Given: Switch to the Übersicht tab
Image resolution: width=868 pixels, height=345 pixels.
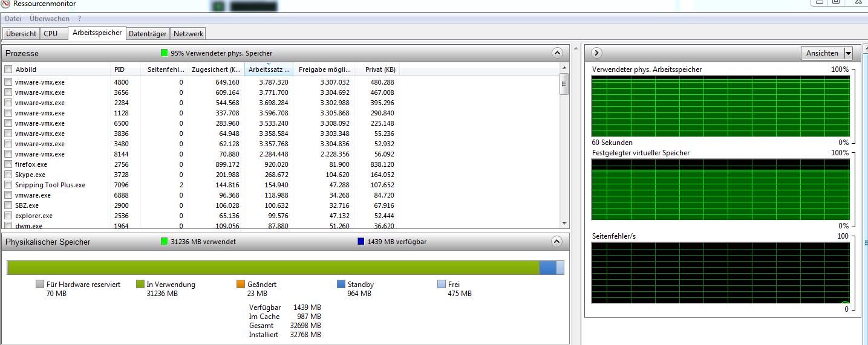Looking at the screenshot, I should coord(21,34).
